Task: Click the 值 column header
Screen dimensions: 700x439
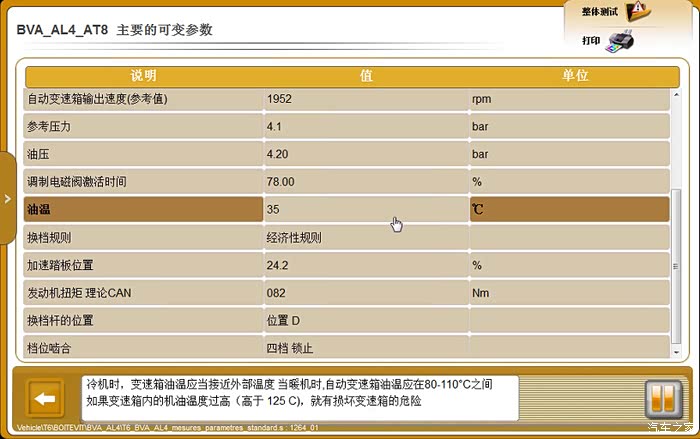Action: 366,76
